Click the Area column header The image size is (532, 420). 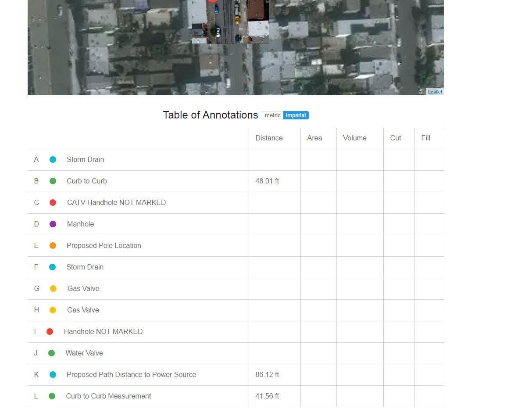click(314, 138)
